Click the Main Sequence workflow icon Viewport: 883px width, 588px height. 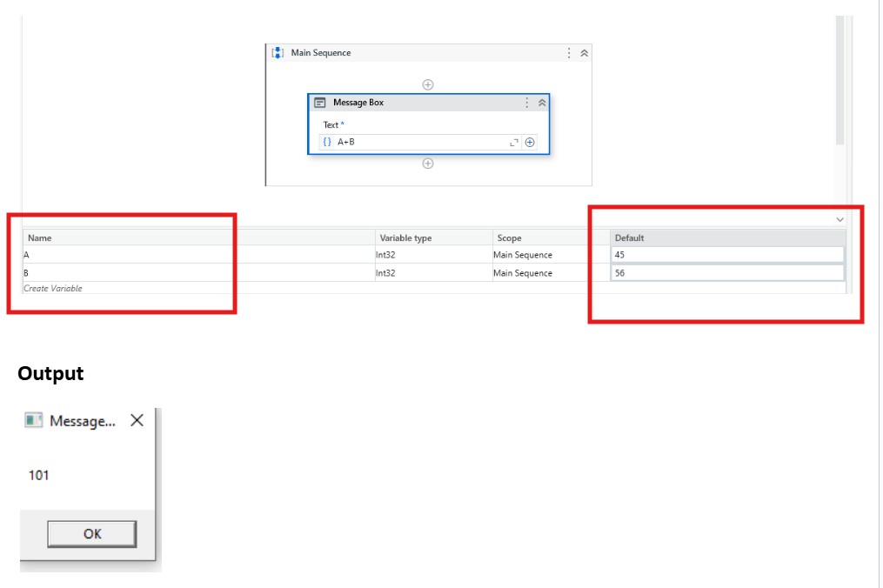point(278,53)
